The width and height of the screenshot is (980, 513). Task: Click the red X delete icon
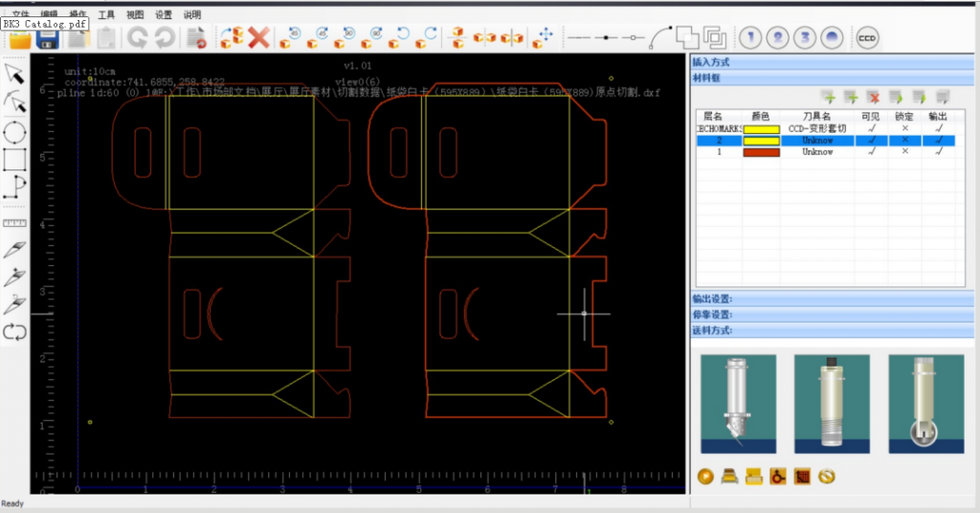pyautogui.click(x=258, y=38)
